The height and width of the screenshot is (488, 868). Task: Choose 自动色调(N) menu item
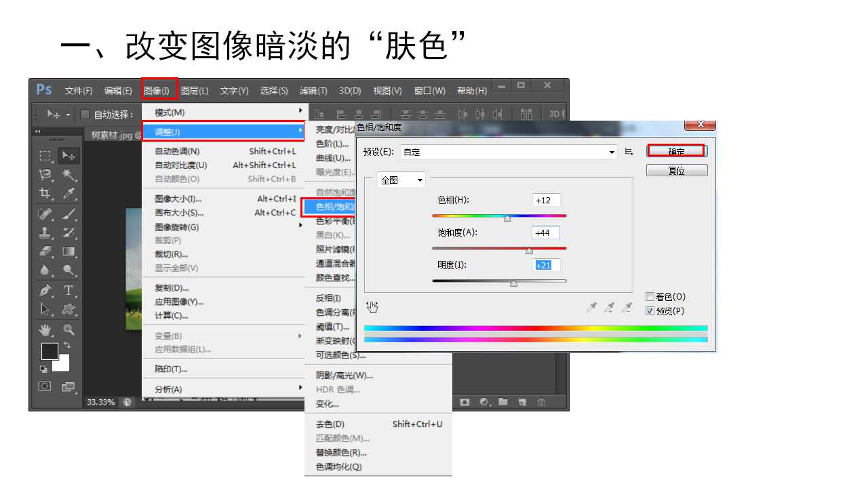(x=223, y=151)
